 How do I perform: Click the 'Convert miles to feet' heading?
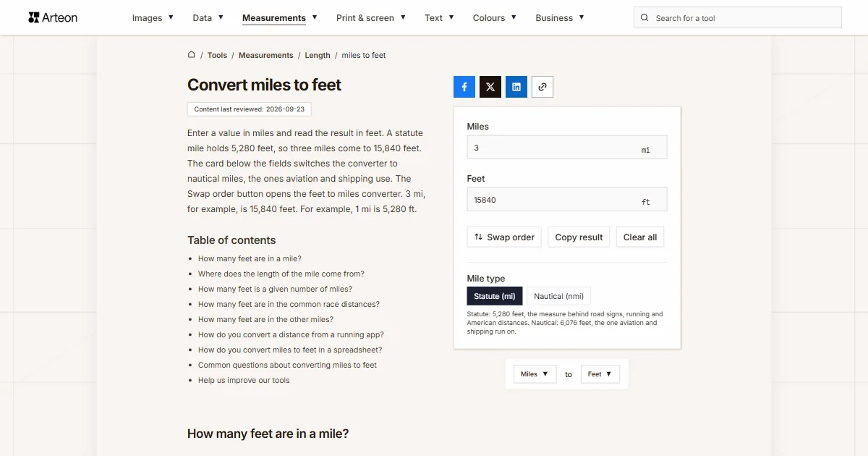(264, 85)
